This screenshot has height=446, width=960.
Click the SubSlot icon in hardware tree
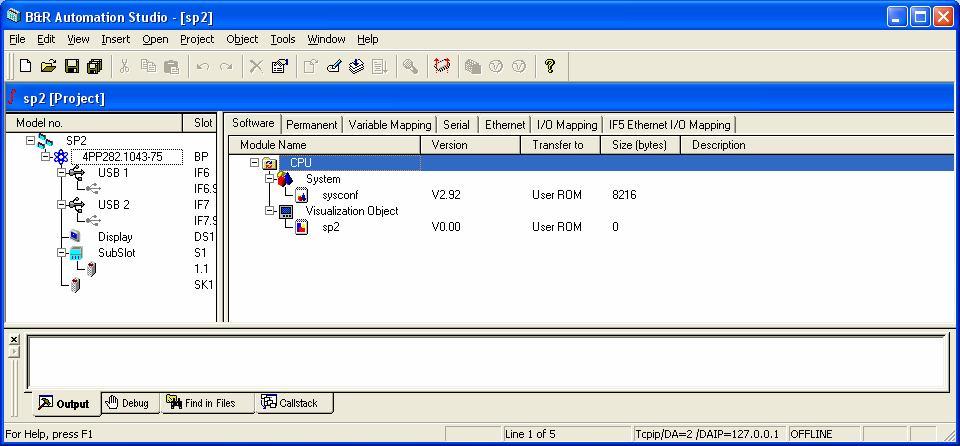click(76, 252)
